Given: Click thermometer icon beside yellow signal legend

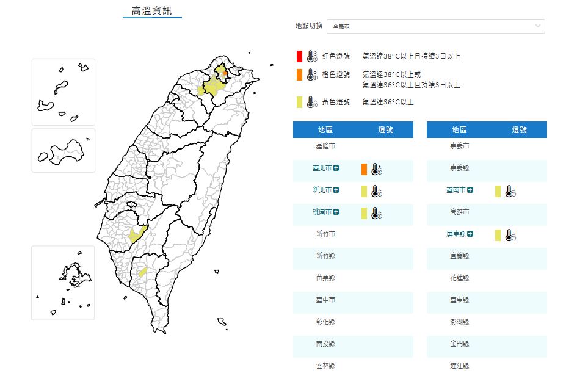Looking at the screenshot, I should [312, 102].
